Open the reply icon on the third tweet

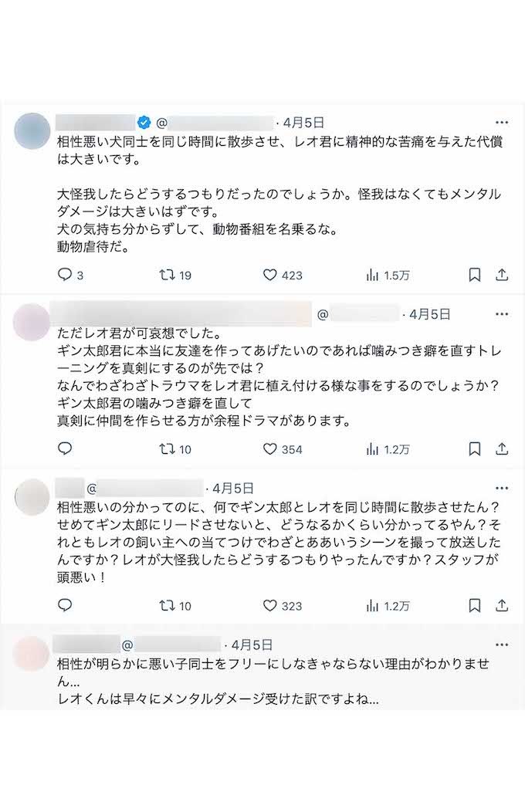(66, 606)
